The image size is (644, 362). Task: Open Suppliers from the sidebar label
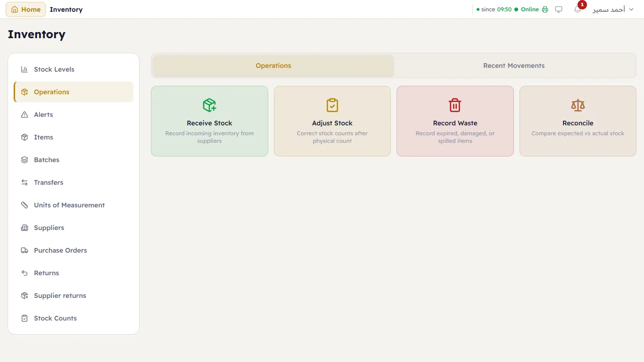[49, 228]
